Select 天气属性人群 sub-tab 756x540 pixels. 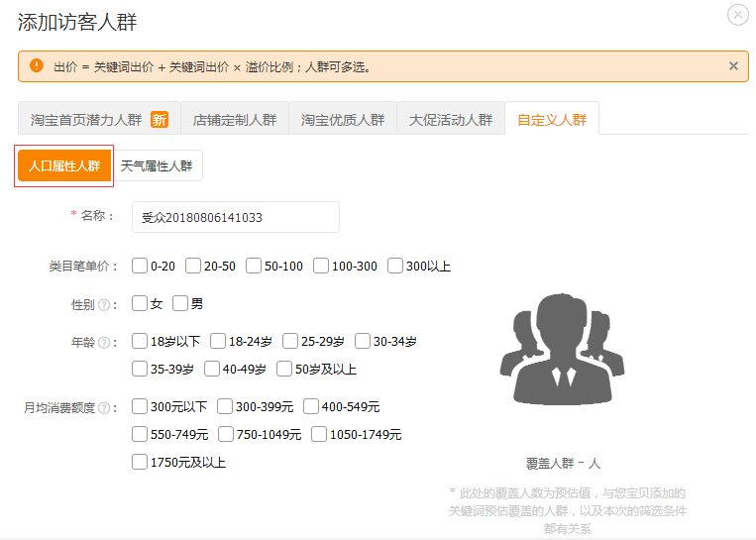pos(157,165)
